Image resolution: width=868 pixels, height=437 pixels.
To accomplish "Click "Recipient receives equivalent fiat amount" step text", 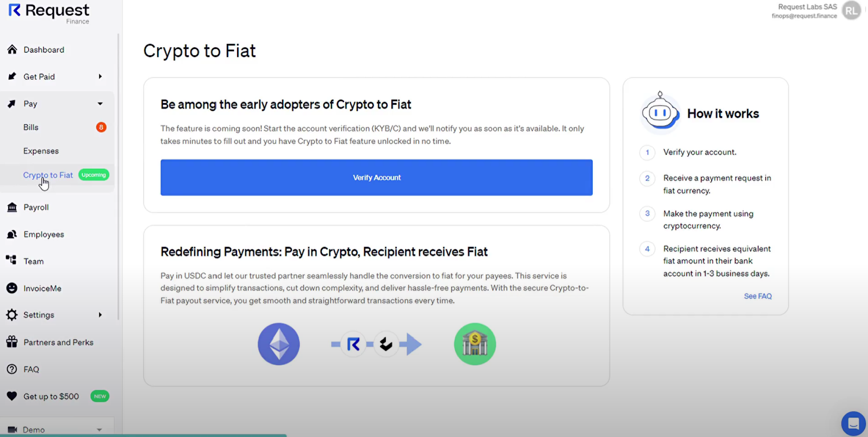I will (717, 261).
